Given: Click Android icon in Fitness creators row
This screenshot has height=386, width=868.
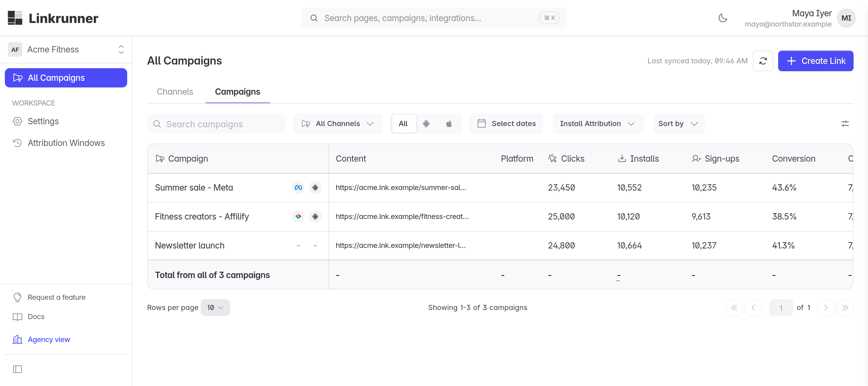Looking at the screenshot, I should point(315,217).
